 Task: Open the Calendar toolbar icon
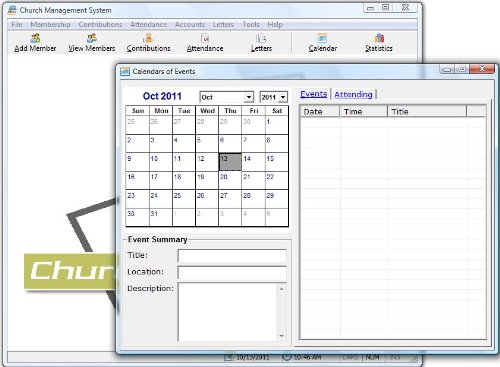tap(322, 38)
